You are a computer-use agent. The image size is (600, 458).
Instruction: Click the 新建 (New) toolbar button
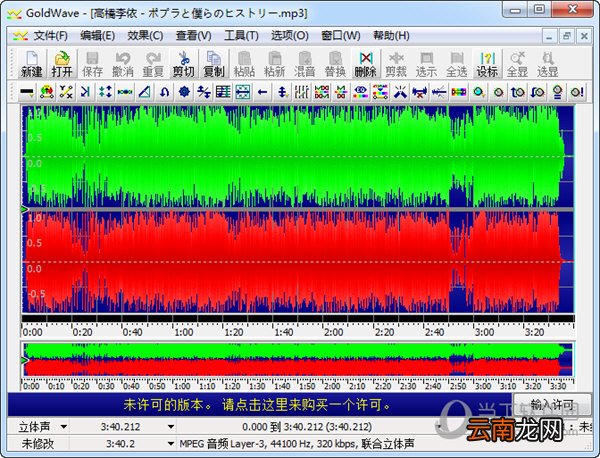pyautogui.click(x=32, y=64)
